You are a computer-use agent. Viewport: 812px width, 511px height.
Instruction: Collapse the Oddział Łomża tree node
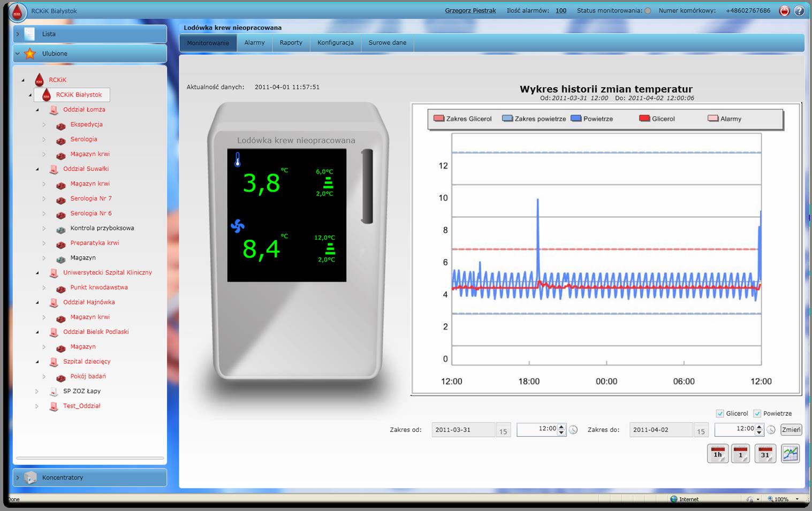point(37,109)
